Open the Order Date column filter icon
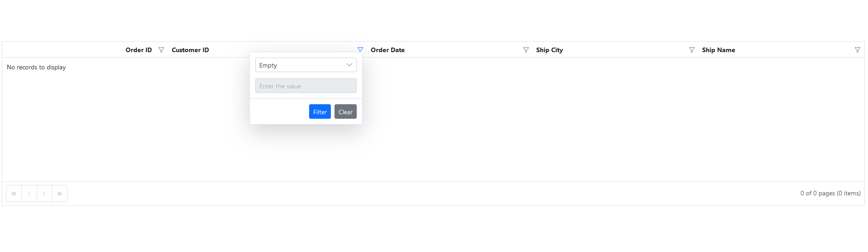 (526, 50)
